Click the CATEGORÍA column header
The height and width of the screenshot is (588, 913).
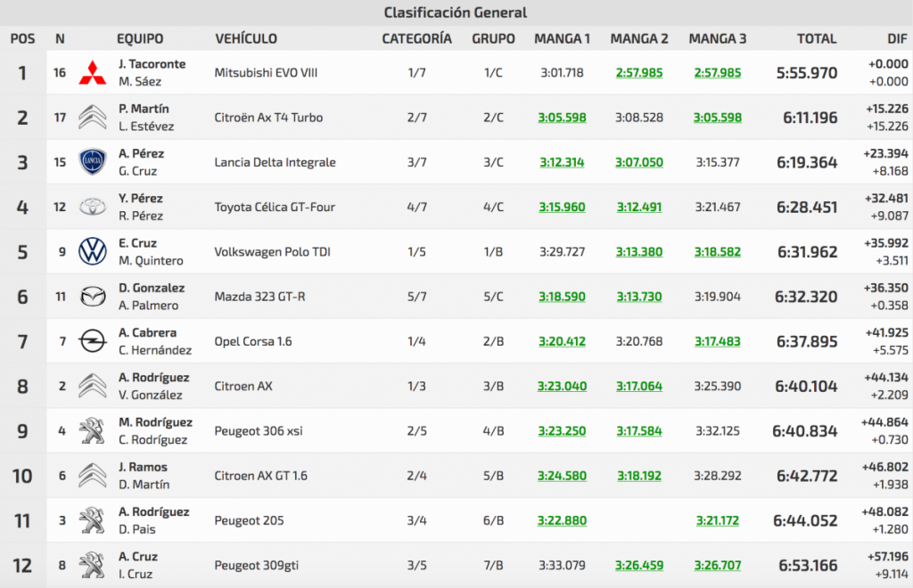click(x=416, y=38)
